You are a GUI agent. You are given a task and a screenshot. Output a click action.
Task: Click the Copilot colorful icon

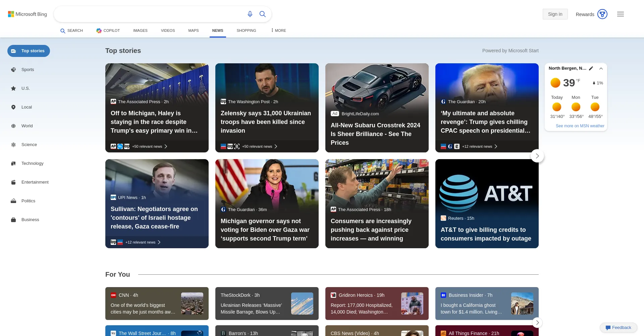coord(99,30)
